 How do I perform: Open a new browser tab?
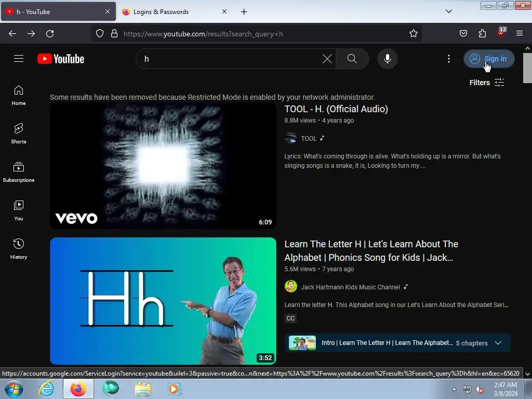(x=244, y=12)
